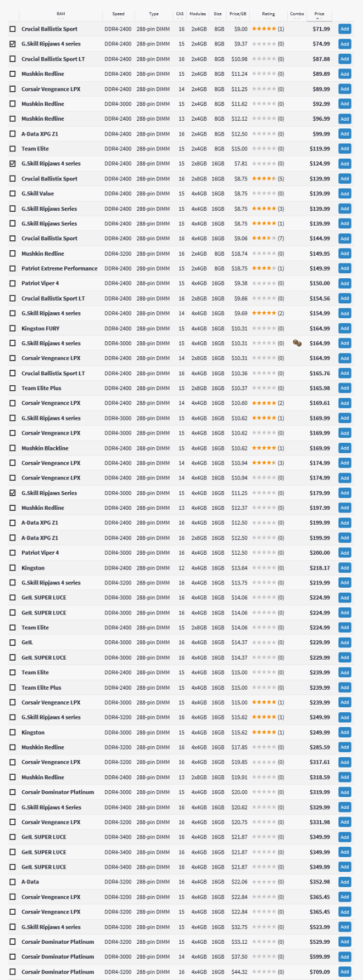Tick checkbox for Corsair Dominator Platinum $709.09
The width and height of the screenshot is (363, 980).
pyautogui.click(x=13, y=972)
